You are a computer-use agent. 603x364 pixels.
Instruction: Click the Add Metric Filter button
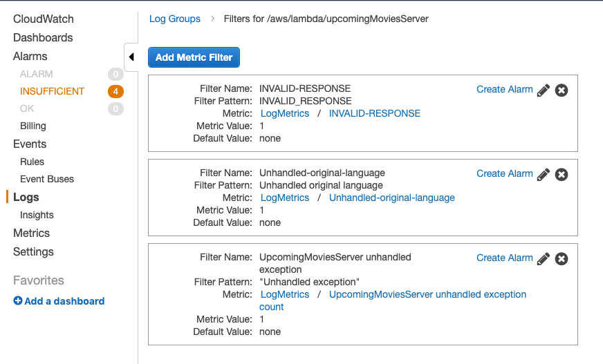coord(194,57)
